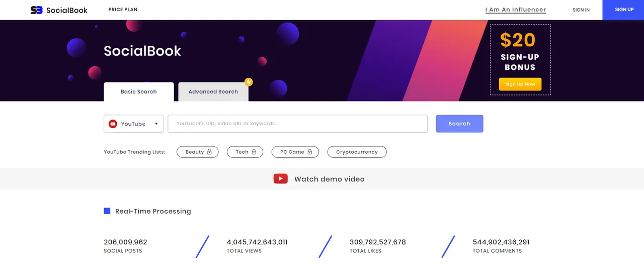644x278 pixels.
Task: Open the platform dropdown arrow
Action: point(156,124)
